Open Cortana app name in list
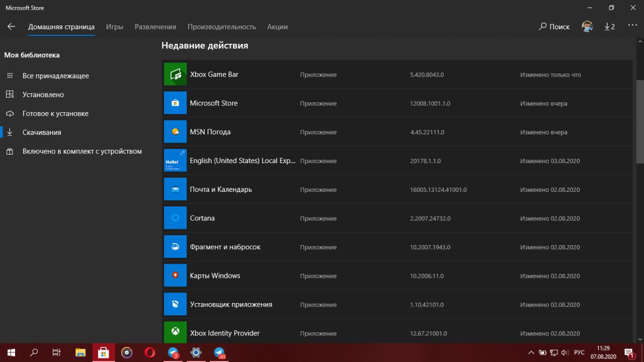The width and height of the screenshot is (644, 362). pyautogui.click(x=202, y=218)
